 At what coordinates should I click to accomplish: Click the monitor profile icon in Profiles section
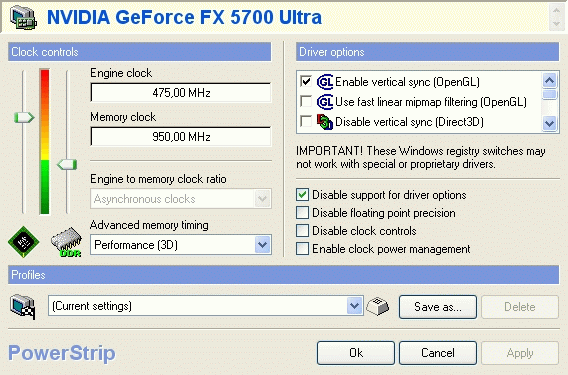[x=23, y=307]
